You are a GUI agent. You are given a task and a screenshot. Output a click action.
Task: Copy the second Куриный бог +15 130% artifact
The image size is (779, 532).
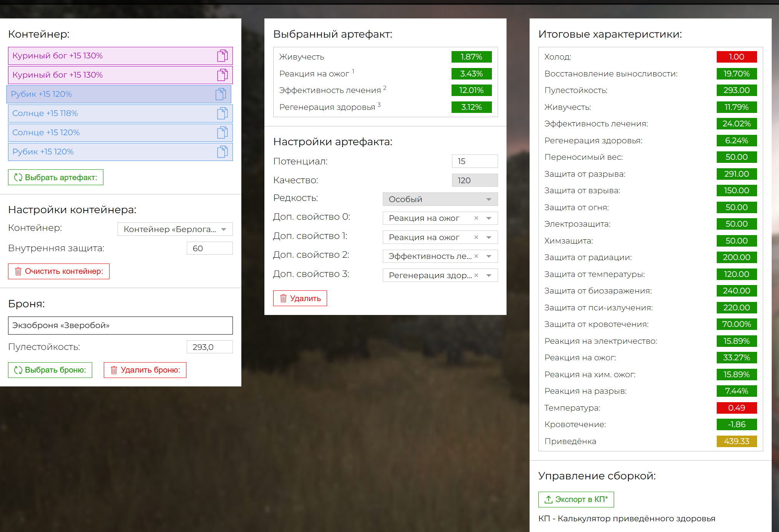point(223,75)
